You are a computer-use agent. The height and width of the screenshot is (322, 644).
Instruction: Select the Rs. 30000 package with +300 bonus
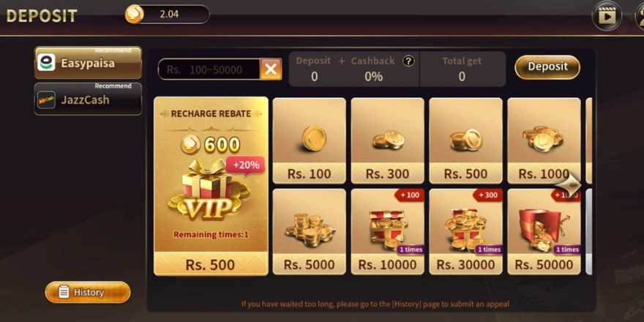[x=465, y=232]
